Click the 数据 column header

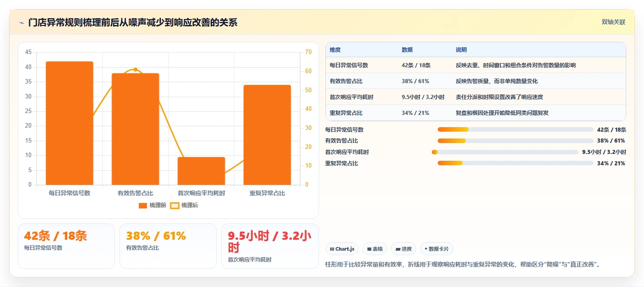pyautogui.click(x=407, y=50)
